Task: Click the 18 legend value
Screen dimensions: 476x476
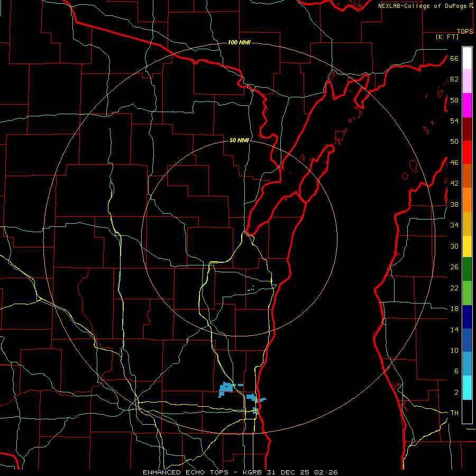Action: [454, 309]
